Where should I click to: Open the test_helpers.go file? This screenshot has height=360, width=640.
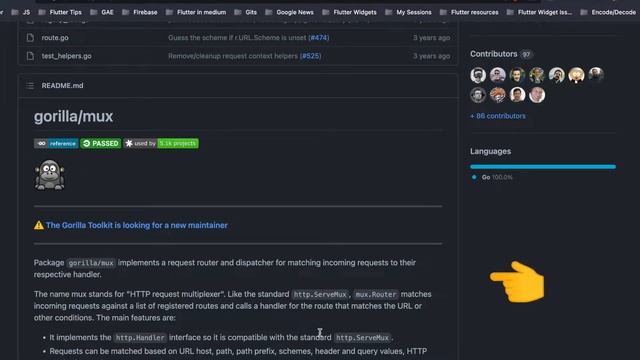(x=67, y=56)
